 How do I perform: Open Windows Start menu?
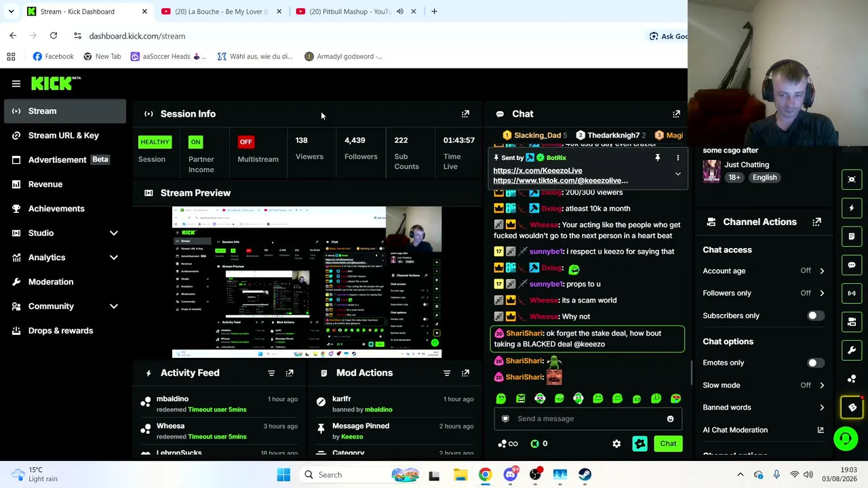(283, 474)
